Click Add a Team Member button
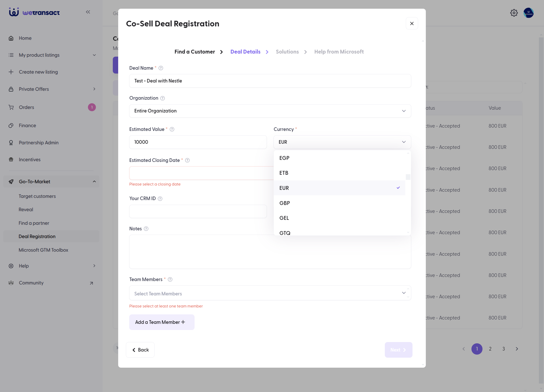The width and height of the screenshot is (544, 392). click(x=162, y=322)
